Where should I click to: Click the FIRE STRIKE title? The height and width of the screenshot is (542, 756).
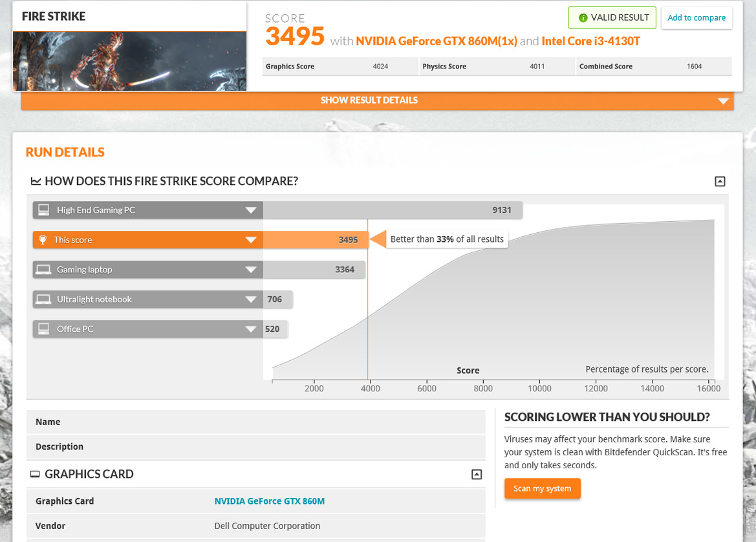point(54,16)
